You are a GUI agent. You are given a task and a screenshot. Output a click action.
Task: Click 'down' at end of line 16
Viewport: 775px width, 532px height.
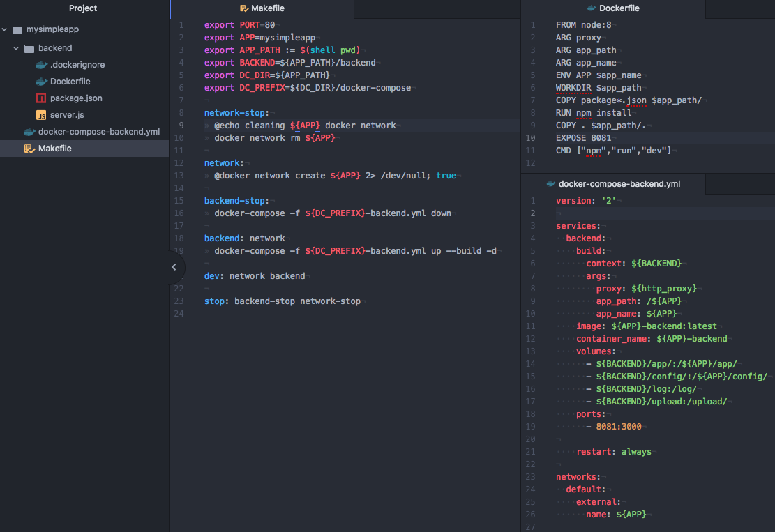(441, 213)
